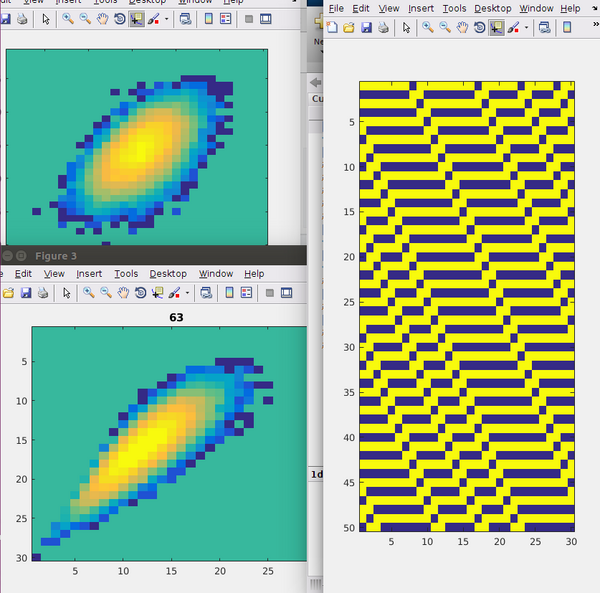
Task: Select Brush Data tool in Figure 3 toolbar
Action: (x=174, y=293)
